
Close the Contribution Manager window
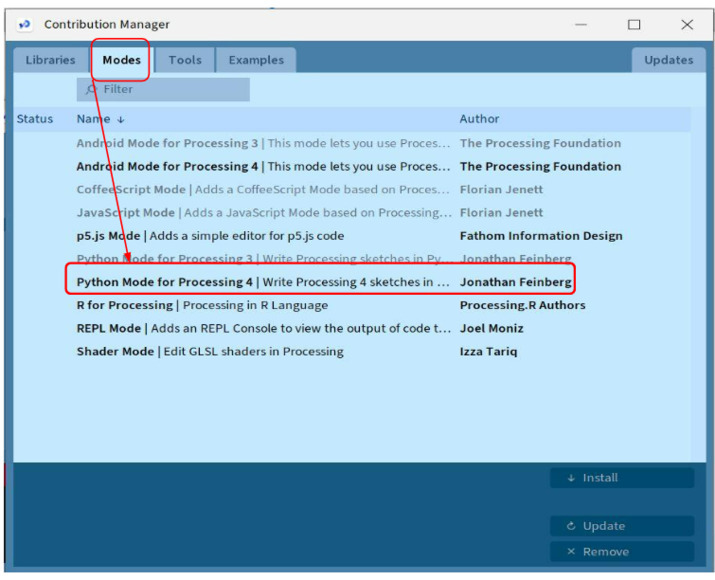coord(687,25)
